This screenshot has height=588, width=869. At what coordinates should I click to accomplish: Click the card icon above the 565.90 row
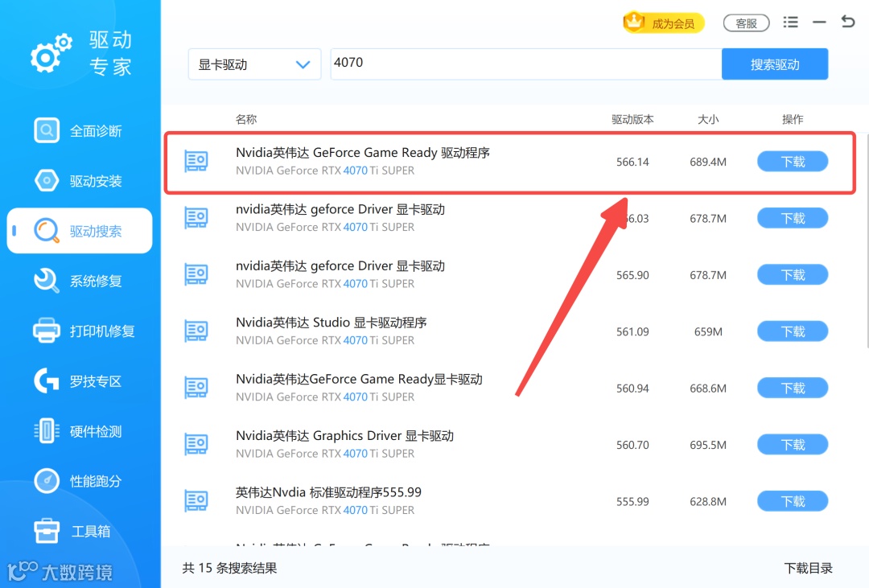(196, 217)
